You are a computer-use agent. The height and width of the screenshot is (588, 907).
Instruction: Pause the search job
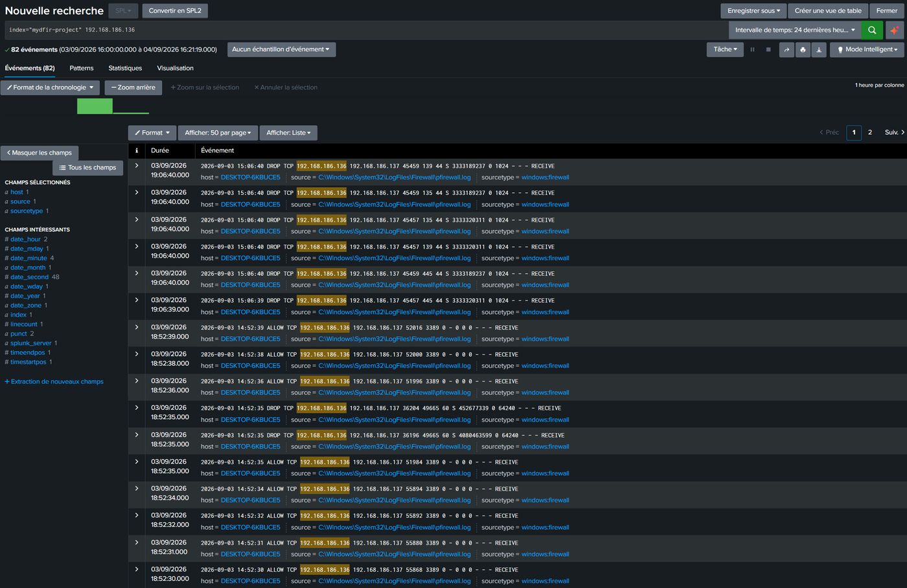coord(752,50)
